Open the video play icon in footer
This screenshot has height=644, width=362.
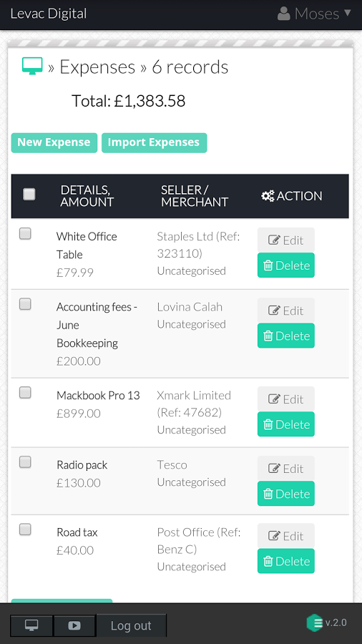click(74, 625)
